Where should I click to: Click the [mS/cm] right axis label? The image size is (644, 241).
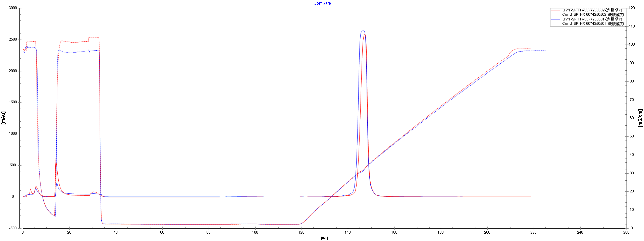pyautogui.click(x=640, y=118)
